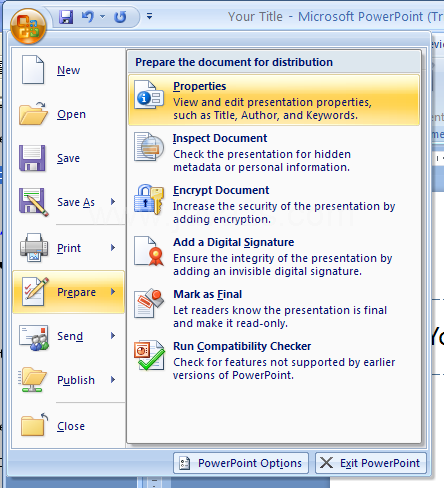444x488 pixels.
Task: Select the Print menu label
Action: pyautogui.click(x=69, y=248)
